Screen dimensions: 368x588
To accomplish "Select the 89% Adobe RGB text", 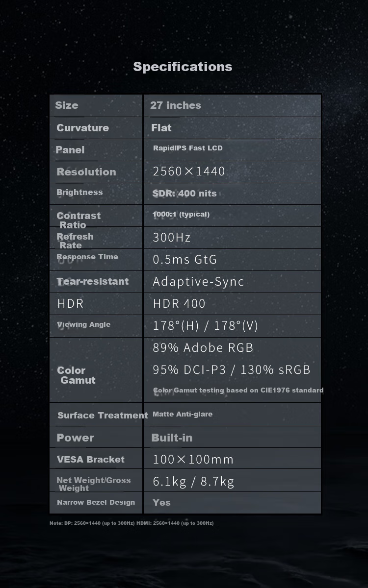I will click(203, 348).
